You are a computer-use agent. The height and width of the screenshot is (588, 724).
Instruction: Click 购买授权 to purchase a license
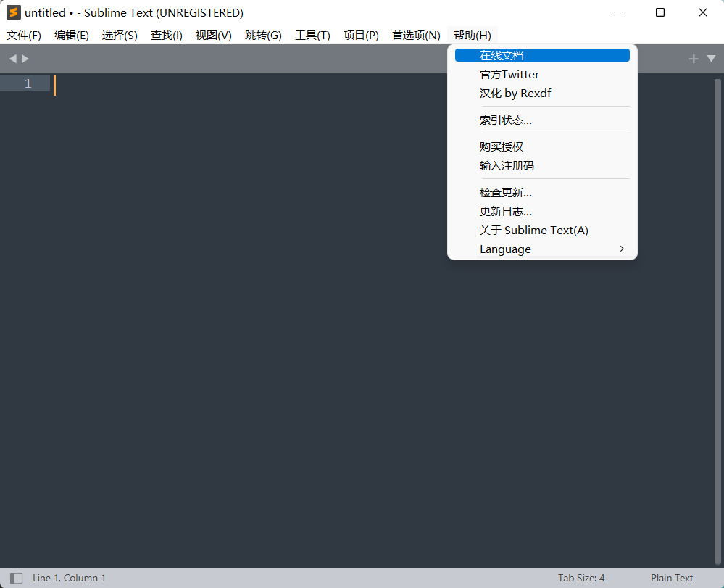coord(501,146)
